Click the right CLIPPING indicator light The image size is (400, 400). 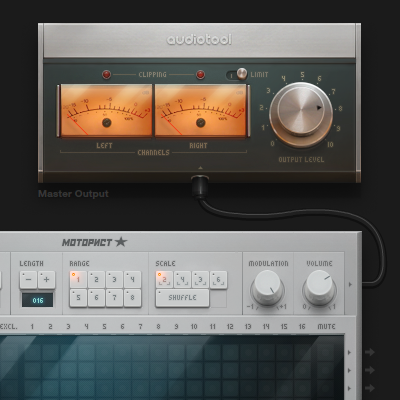[200, 74]
